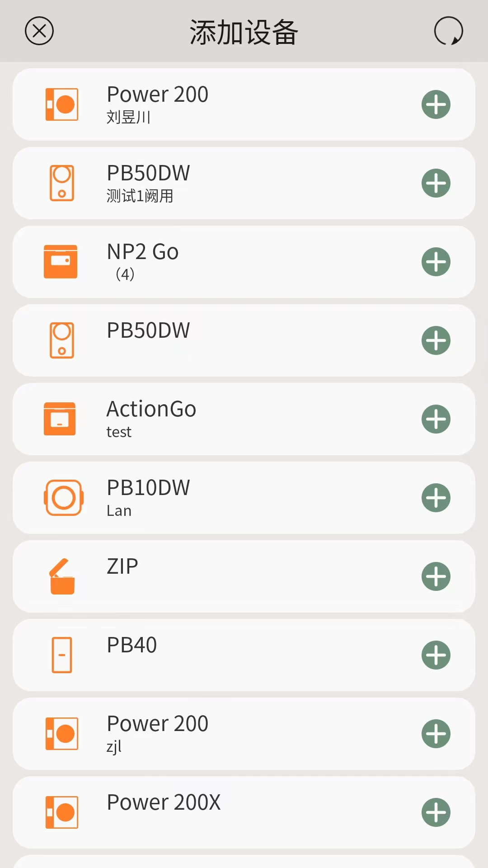Tap the PB10DW camera-shaped icon
Viewport: 488px width, 868px height.
tap(63, 498)
